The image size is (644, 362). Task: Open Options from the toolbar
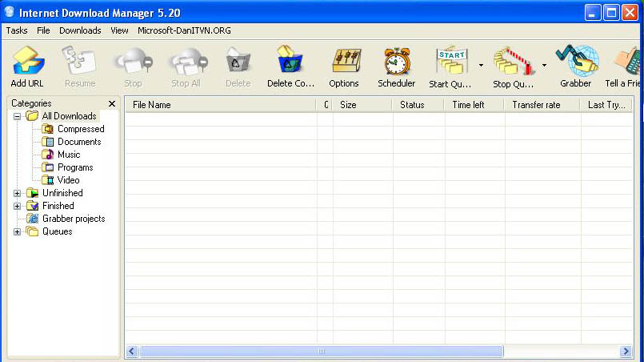[x=346, y=62]
